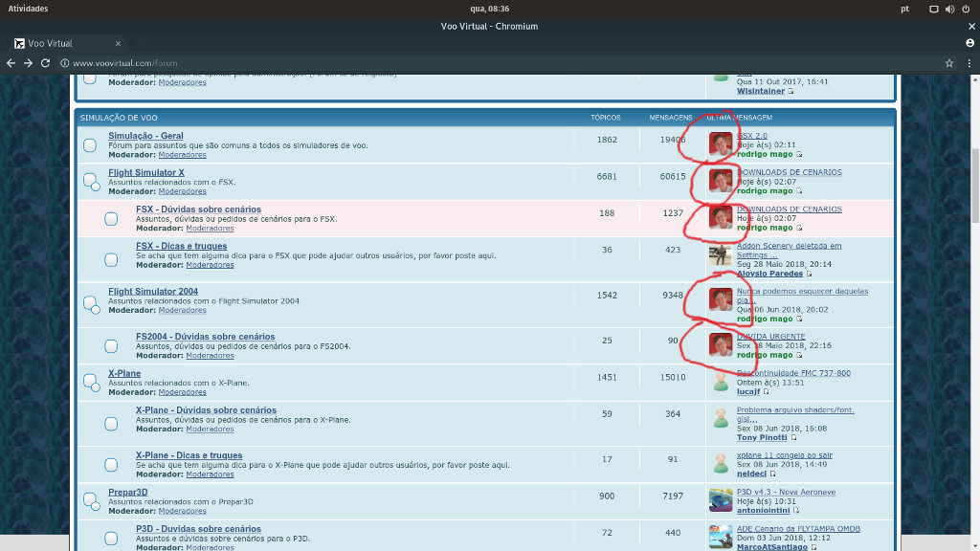Open X-Plane - Dúvidas sobre cenários subforum

coord(207,409)
